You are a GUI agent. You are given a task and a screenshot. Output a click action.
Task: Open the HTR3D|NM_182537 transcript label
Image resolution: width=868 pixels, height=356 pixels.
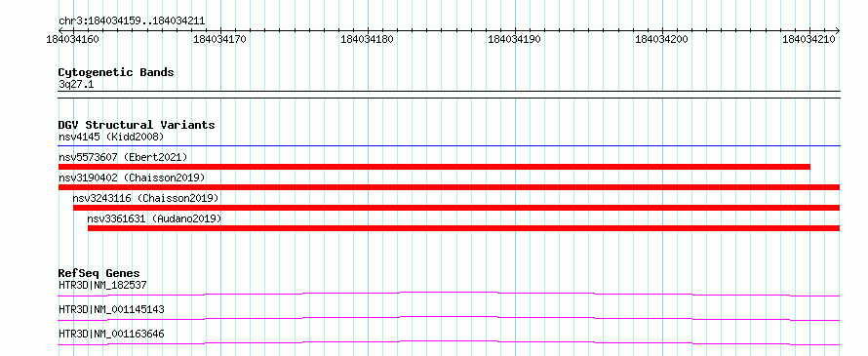tap(102, 285)
